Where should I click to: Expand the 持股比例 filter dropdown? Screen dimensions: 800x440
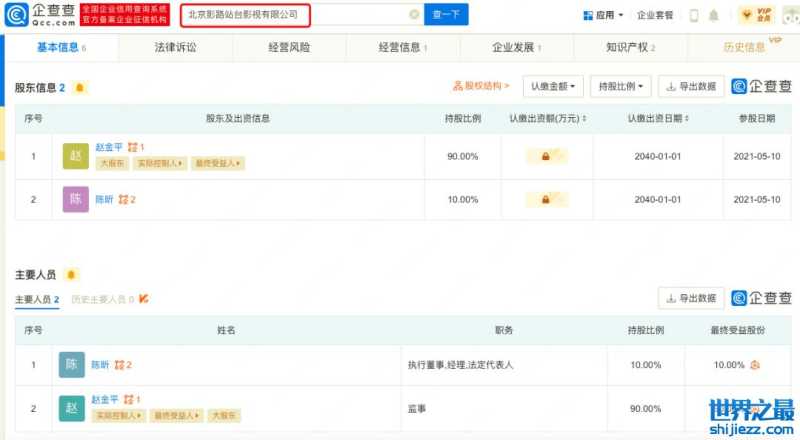[620, 86]
